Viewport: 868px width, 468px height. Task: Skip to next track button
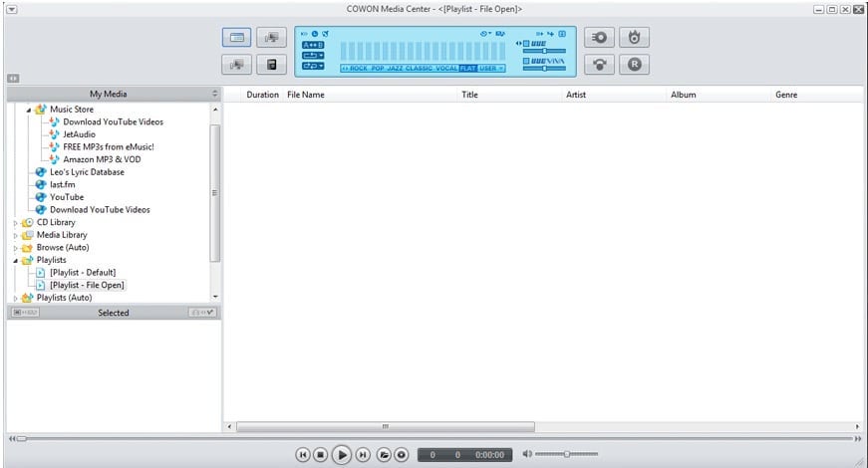pyautogui.click(x=363, y=455)
